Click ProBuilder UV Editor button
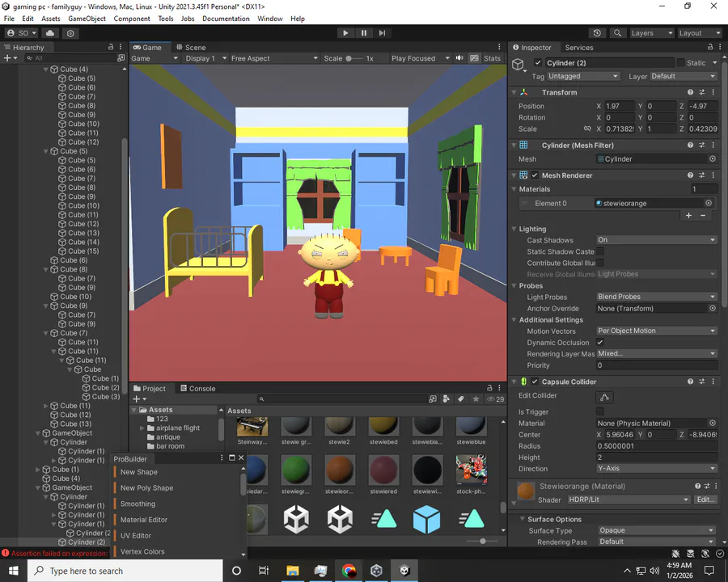 pyautogui.click(x=136, y=536)
